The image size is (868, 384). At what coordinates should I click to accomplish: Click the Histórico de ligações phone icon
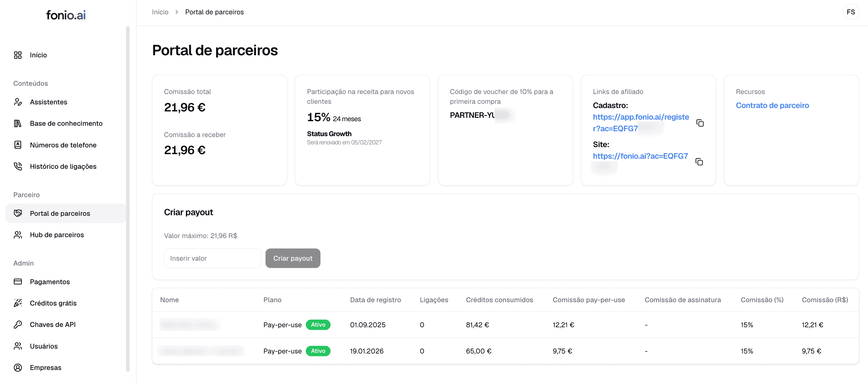(x=18, y=166)
